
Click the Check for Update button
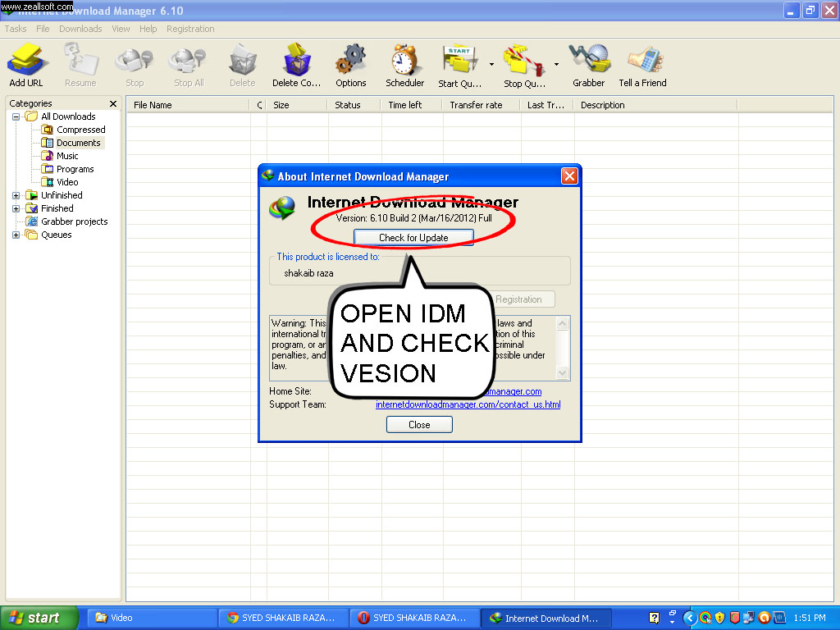coord(413,238)
